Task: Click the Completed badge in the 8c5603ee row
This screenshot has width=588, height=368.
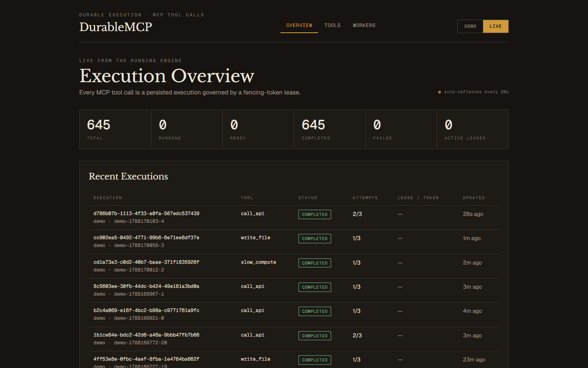Action: [315, 287]
